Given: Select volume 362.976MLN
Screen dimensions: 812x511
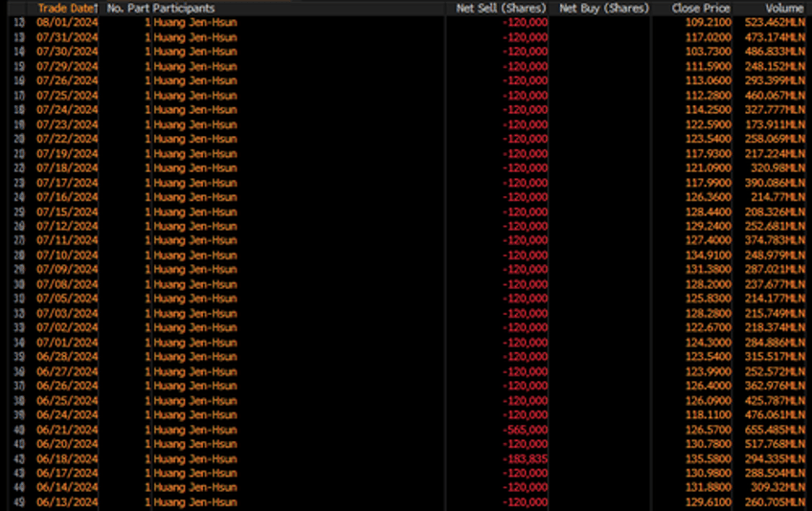Looking at the screenshot, I should 776,386.
